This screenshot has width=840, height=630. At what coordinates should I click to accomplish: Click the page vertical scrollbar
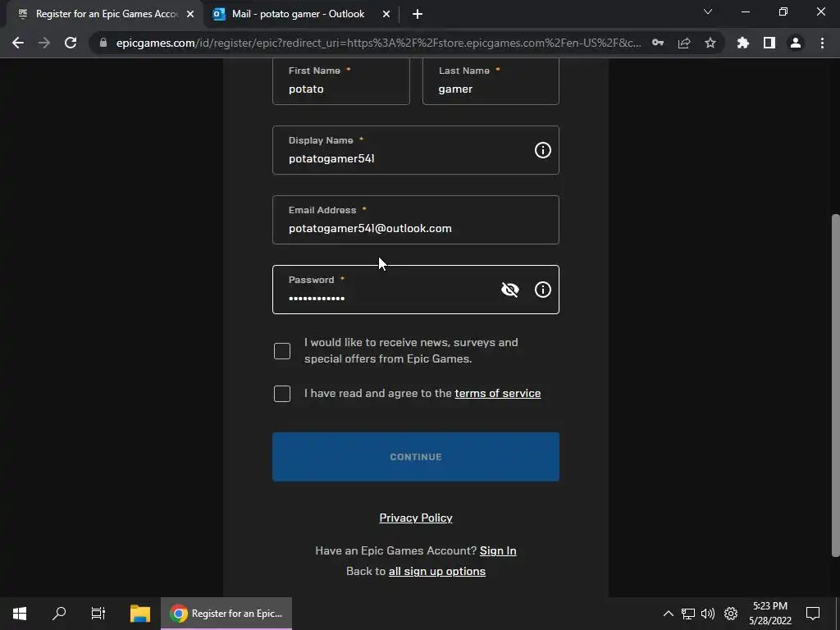pos(835,386)
